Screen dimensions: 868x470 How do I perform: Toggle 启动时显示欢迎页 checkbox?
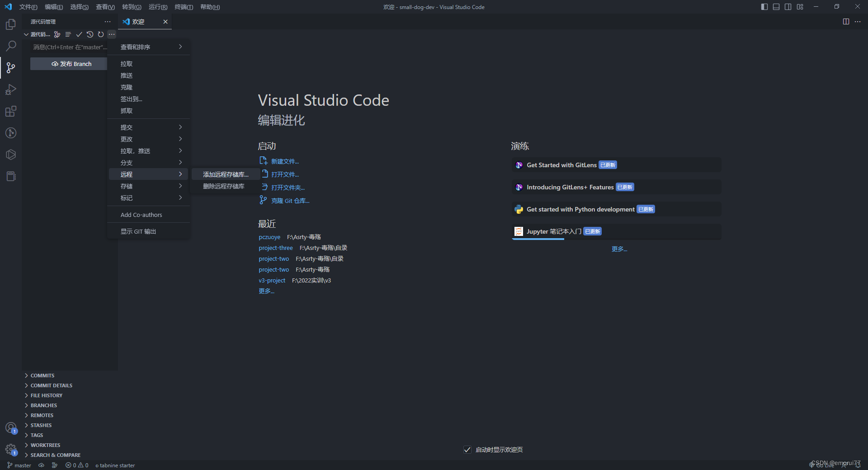467,450
